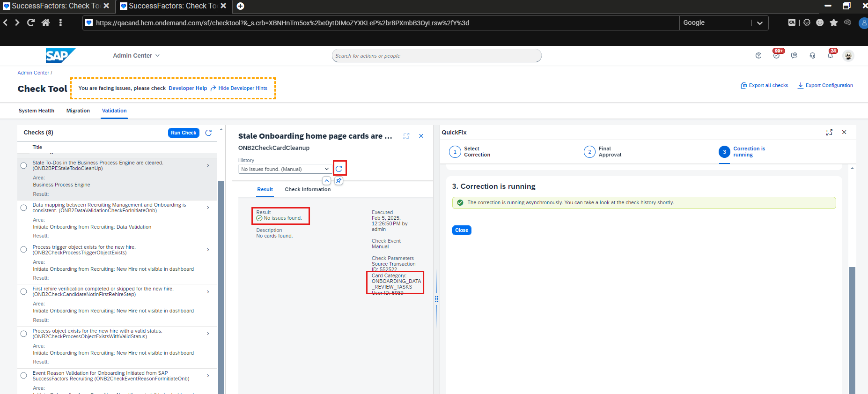This screenshot has width=868, height=394.
Task: Expand the Stale Onboarding check panel to fullscreen
Action: [406, 136]
